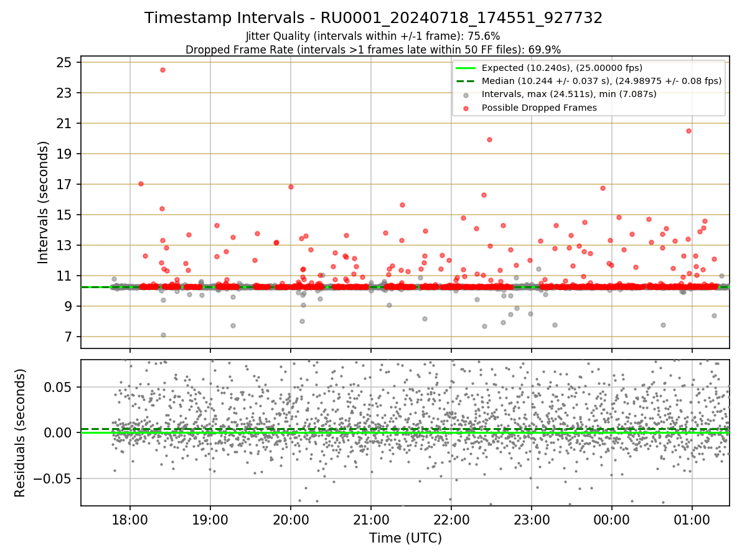Click the red dot legend marker
The width and height of the screenshot is (747, 560).
(x=466, y=108)
